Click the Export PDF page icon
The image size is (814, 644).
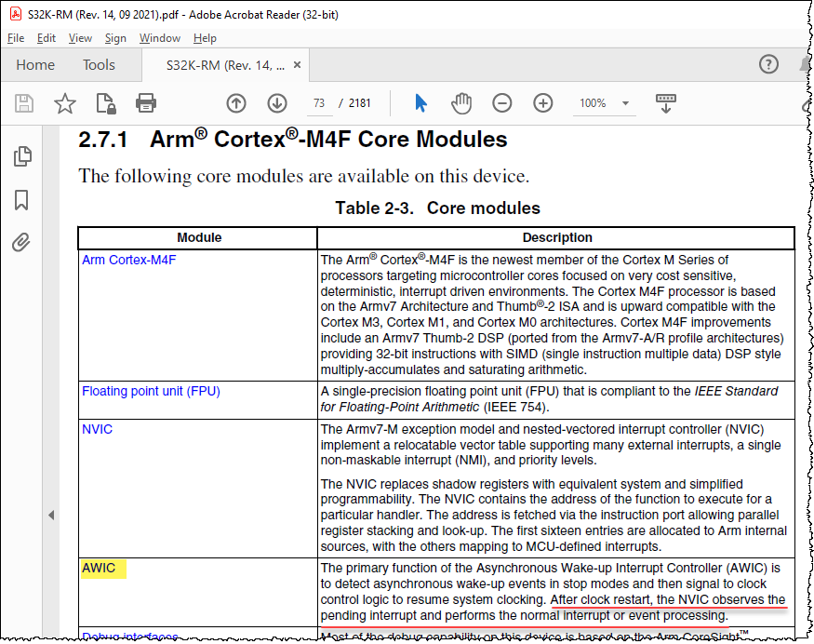pyautogui.click(x=104, y=103)
